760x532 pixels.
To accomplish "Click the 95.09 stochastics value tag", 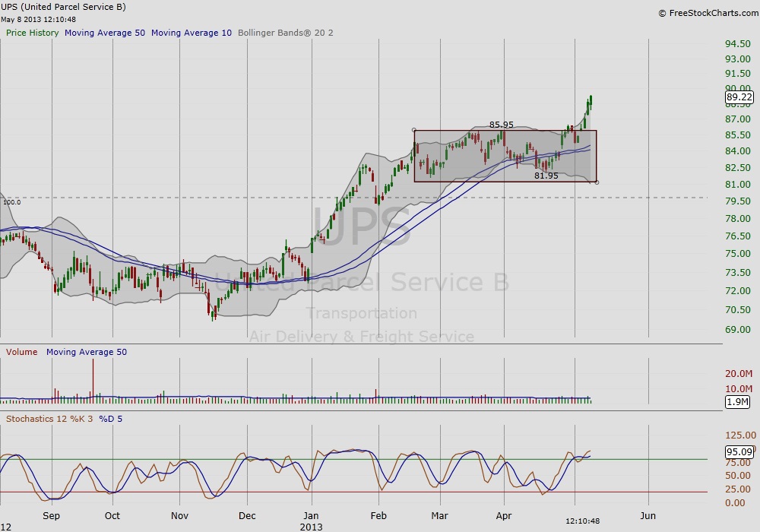I will pyautogui.click(x=739, y=452).
